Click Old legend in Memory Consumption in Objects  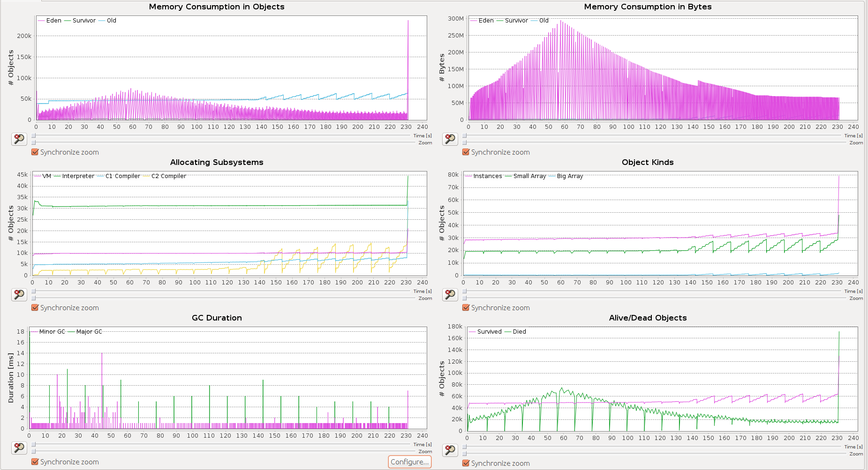point(107,21)
